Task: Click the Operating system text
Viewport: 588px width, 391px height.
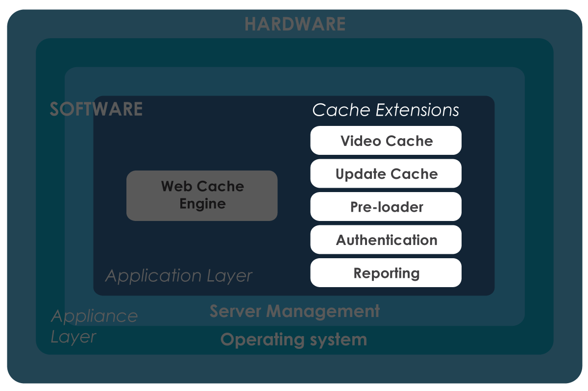Action: (x=294, y=340)
